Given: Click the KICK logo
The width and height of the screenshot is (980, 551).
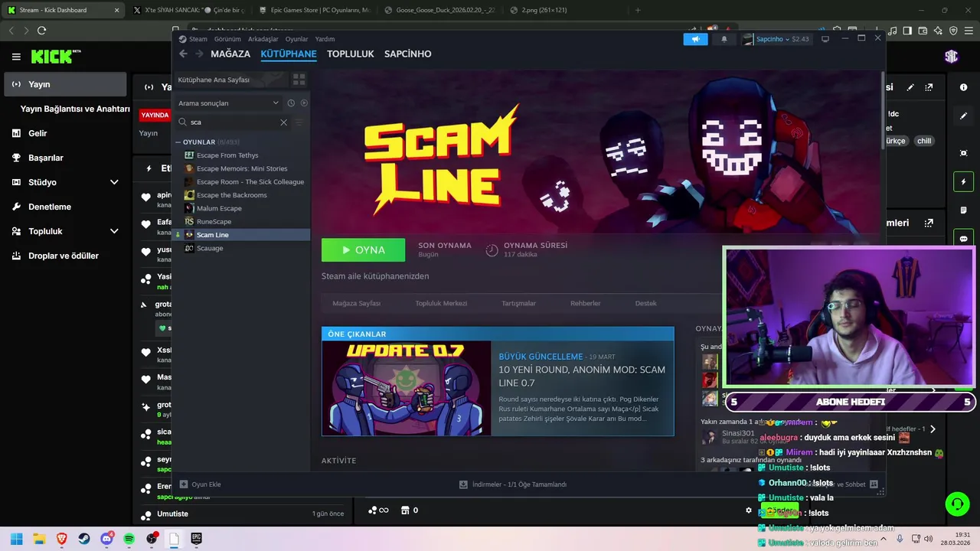Looking at the screenshot, I should tap(55, 57).
